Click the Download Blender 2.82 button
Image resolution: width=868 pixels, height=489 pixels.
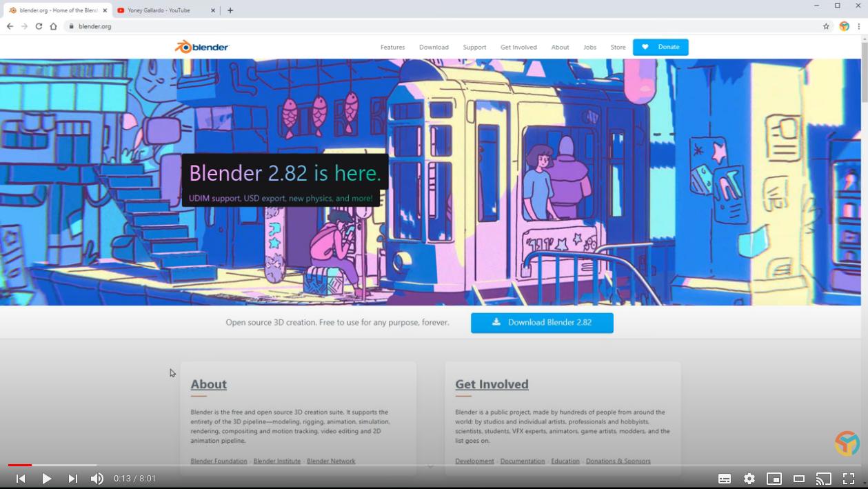[x=542, y=323]
